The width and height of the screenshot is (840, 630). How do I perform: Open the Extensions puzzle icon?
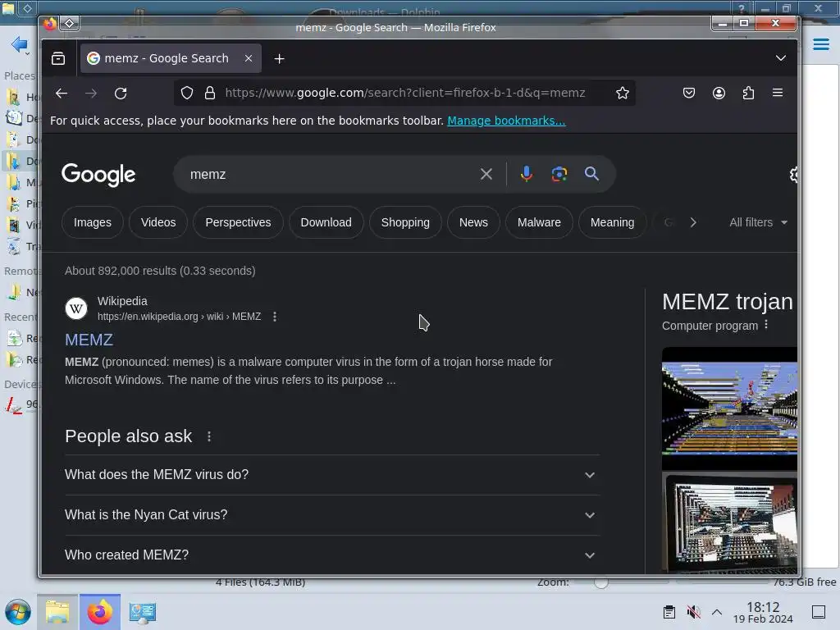748,94
